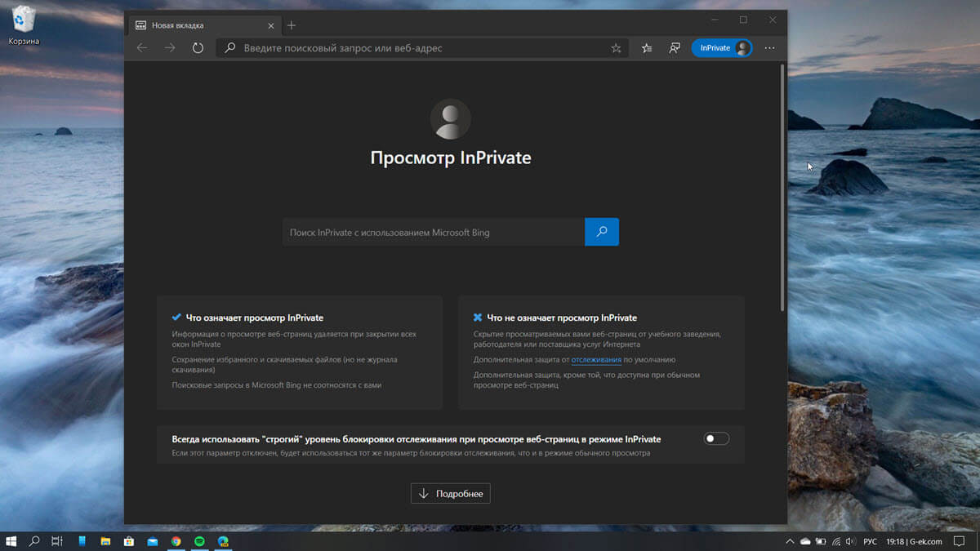Open Mail app from taskbar
The image size is (980, 551).
coord(152,540)
